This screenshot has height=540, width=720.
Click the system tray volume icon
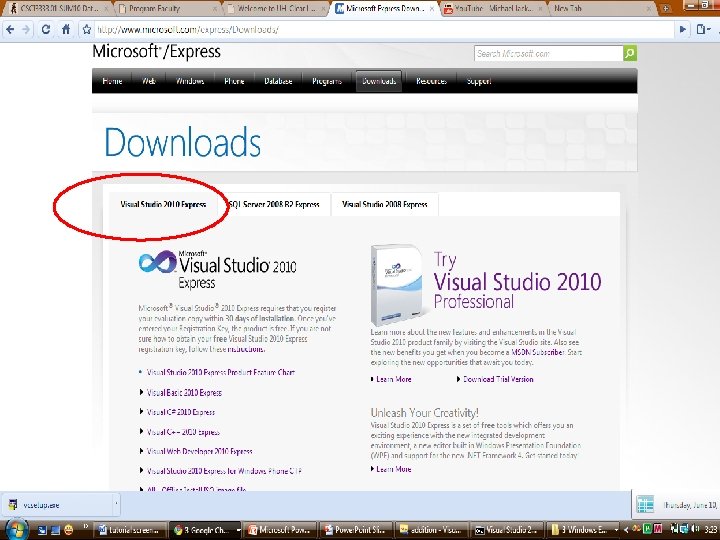(x=695, y=529)
